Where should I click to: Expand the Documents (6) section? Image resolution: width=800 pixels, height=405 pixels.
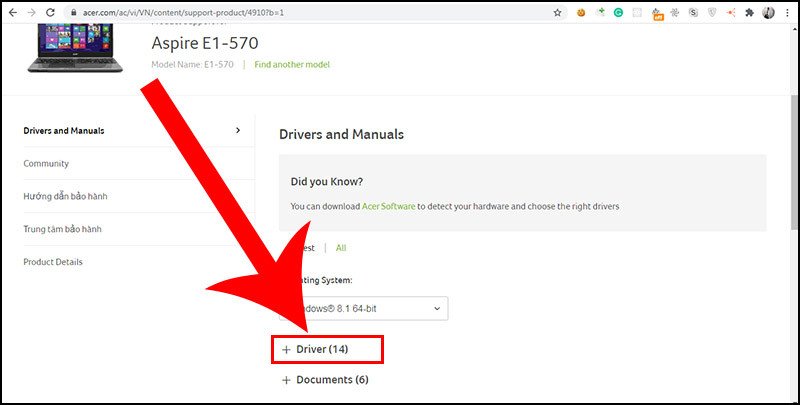(x=325, y=380)
